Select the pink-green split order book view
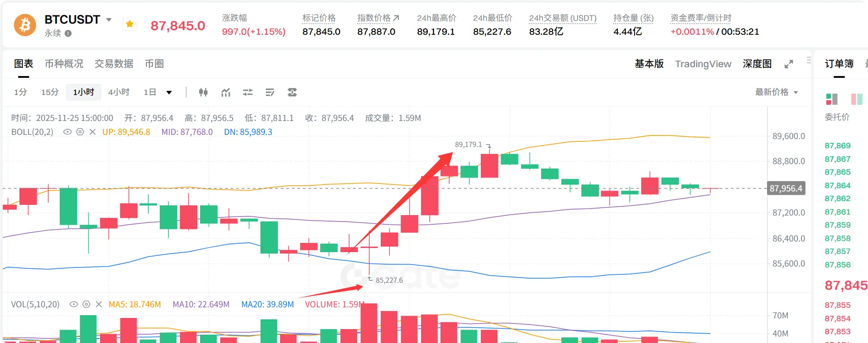 click(857, 99)
